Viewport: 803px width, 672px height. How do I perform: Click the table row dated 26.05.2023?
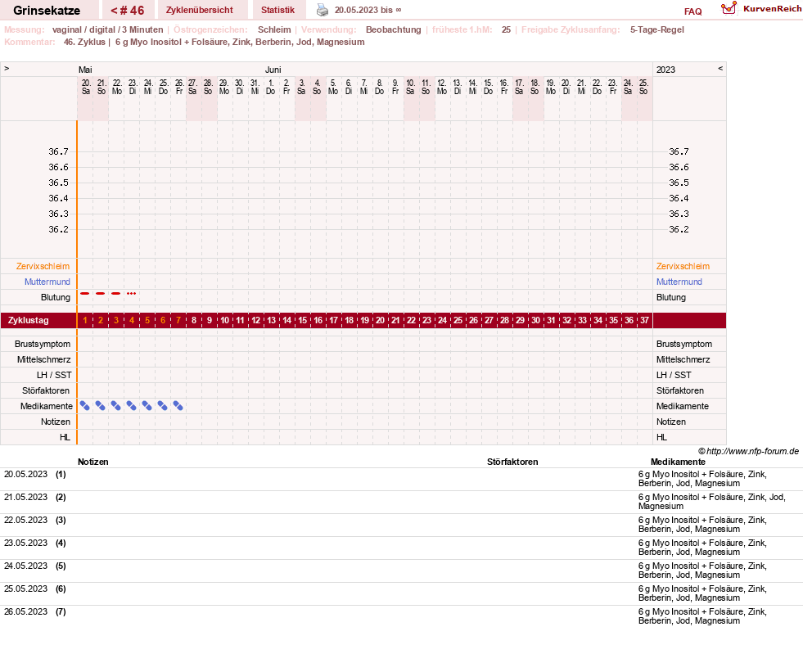[401, 616]
